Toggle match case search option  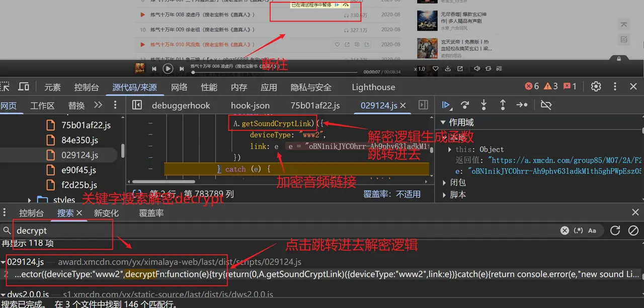coord(592,230)
